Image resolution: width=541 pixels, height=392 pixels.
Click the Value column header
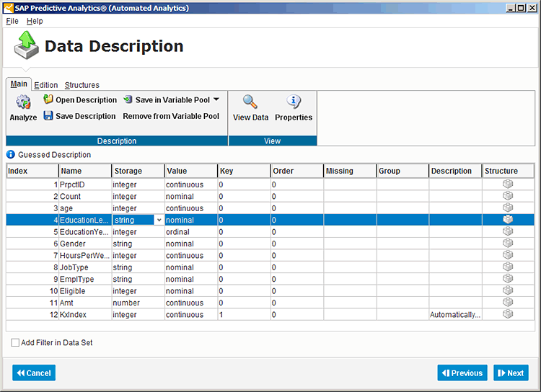[x=191, y=171]
